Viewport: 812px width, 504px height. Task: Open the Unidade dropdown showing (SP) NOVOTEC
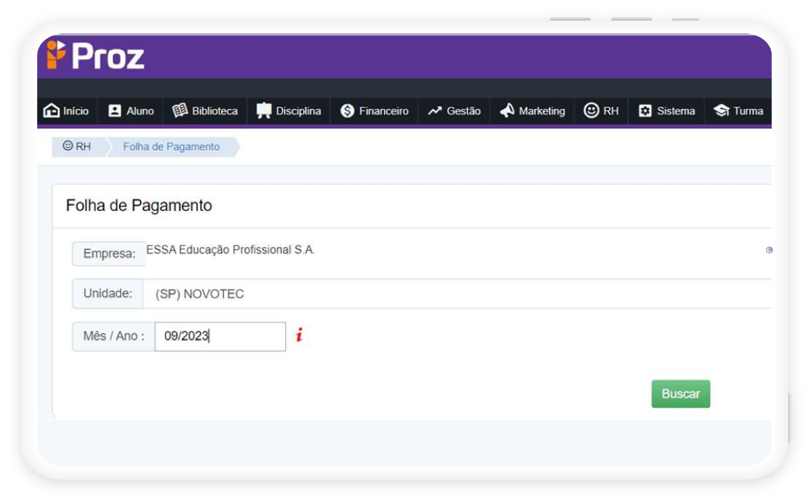point(457,293)
